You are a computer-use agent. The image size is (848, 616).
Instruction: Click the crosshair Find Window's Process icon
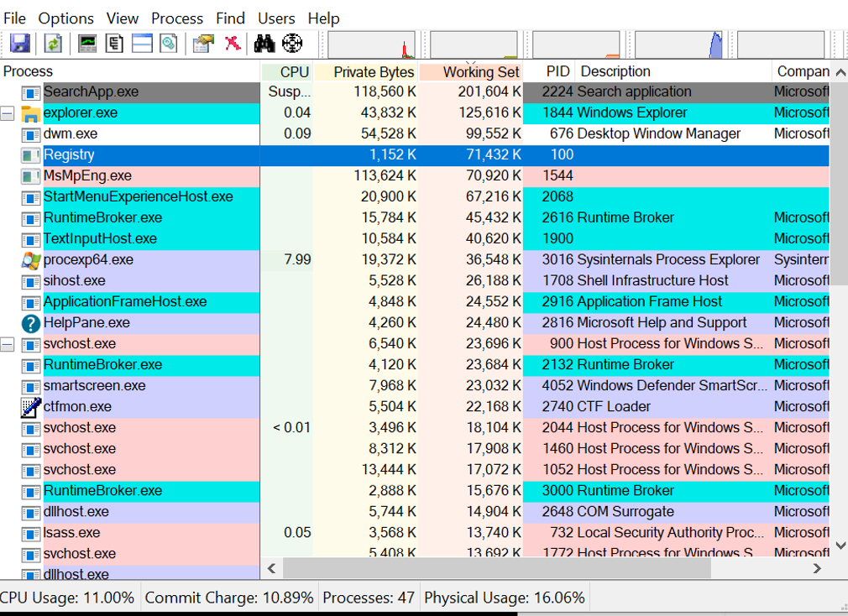(292, 44)
